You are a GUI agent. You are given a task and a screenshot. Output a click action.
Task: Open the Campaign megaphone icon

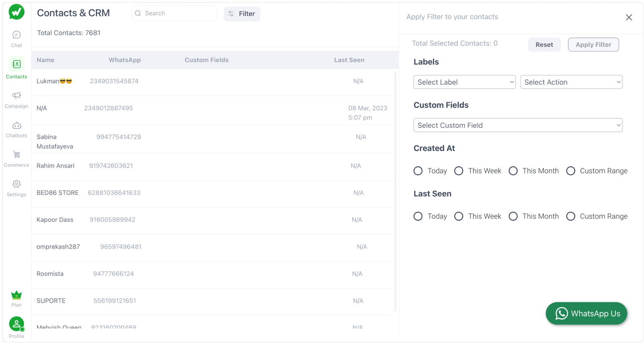[17, 96]
